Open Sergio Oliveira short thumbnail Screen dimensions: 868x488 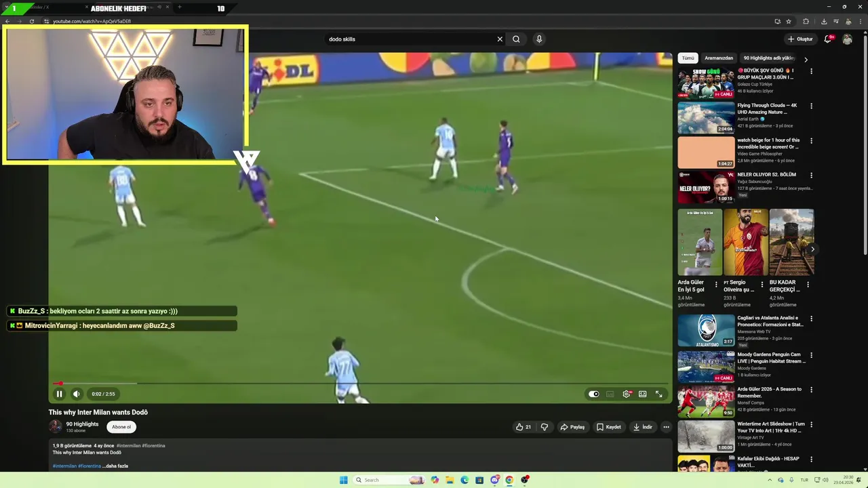coord(745,242)
